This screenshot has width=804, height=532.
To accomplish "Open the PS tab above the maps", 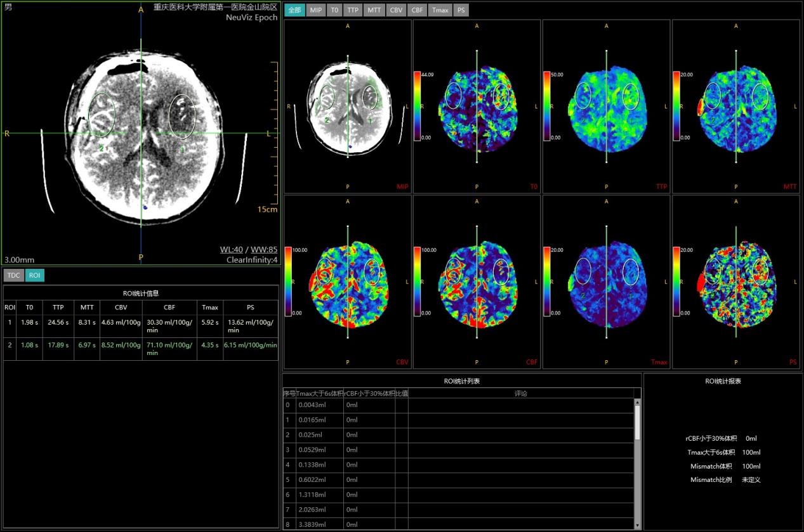I will click(461, 10).
